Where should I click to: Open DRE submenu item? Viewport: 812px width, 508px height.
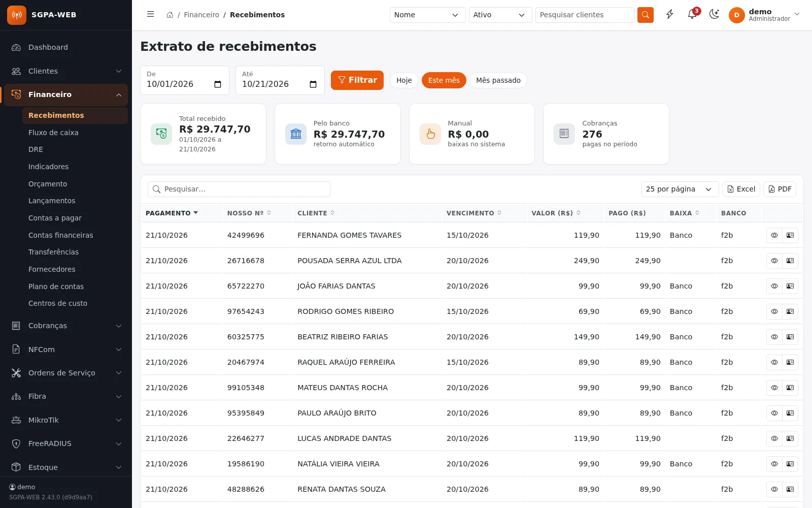click(x=75, y=149)
